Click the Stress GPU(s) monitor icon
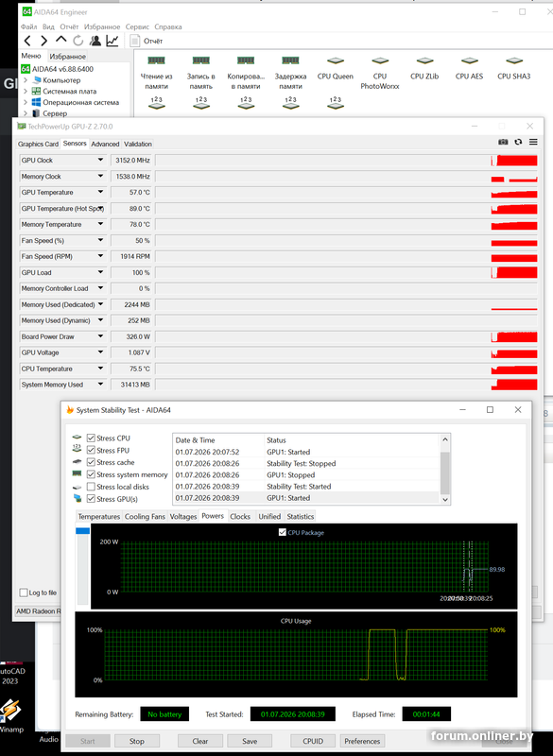 (78, 498)
